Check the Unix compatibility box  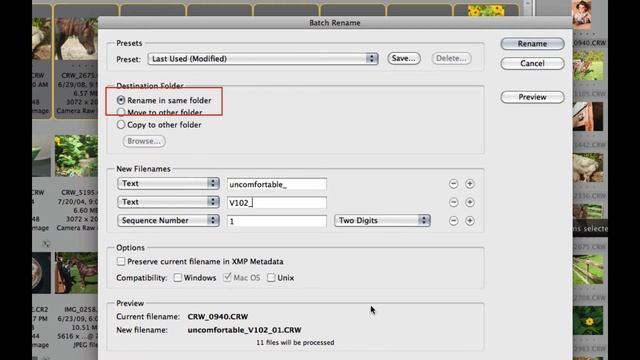point(271,278)
